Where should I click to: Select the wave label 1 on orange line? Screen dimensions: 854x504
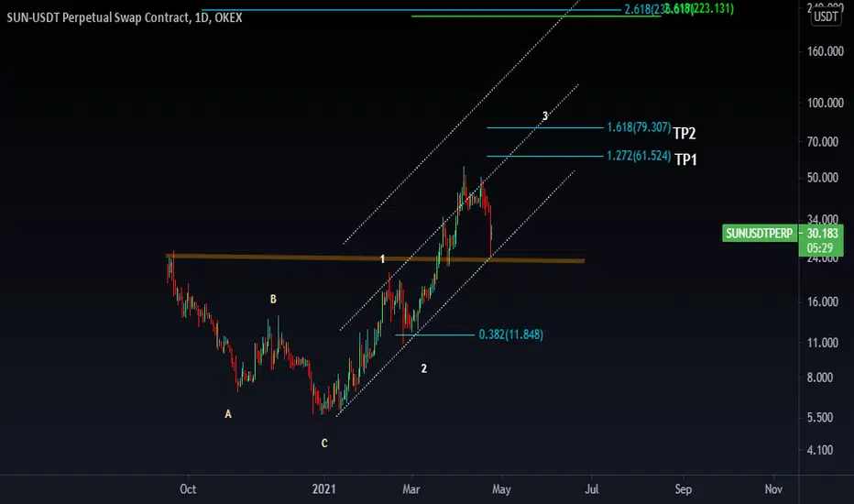coord(382,258)
